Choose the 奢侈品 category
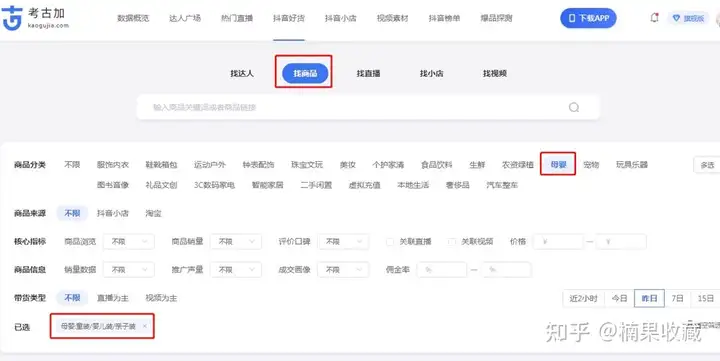Image resolution: width=720 pixels, height=361 pixels. [457, 185]
